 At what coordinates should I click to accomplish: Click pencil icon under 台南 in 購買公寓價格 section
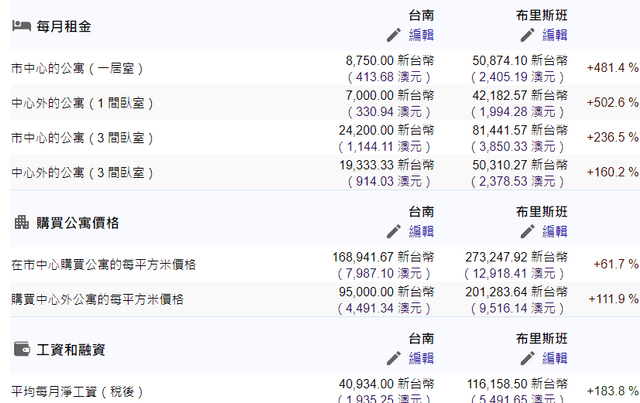pyautogui.click(x=394, y=232)
